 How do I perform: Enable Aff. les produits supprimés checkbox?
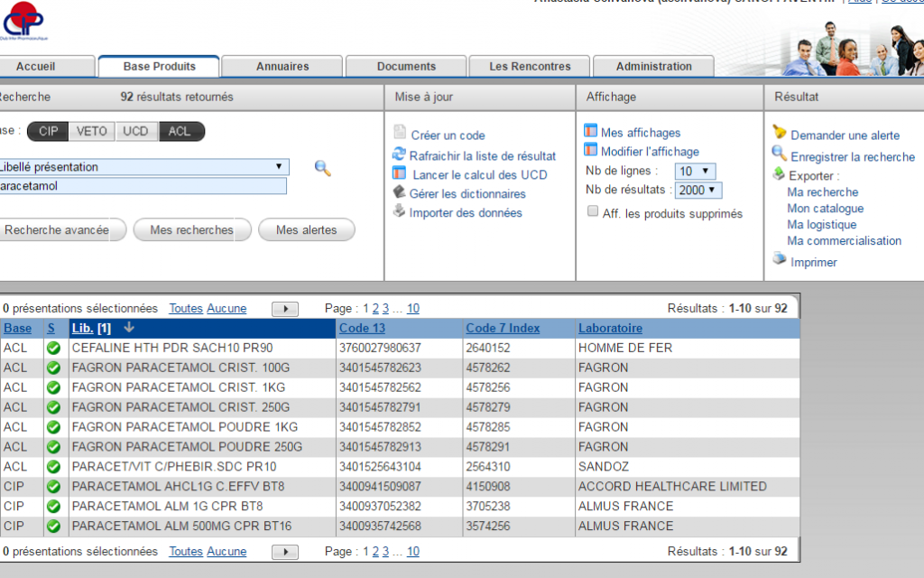coord(593,211)
